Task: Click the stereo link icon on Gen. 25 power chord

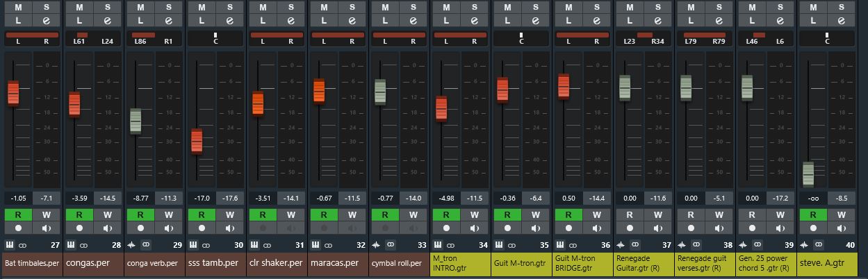Action: coord(758,244)
